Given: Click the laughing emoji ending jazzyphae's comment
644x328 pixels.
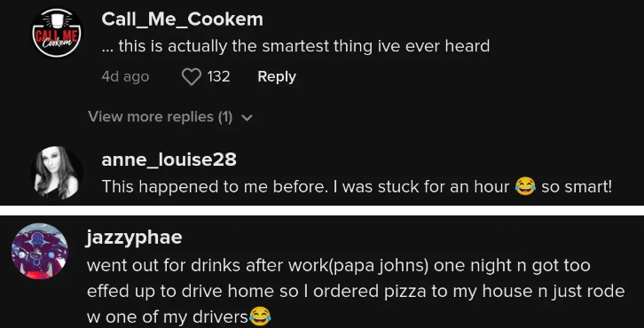Looking at the screenshot, I should [260, 316].
